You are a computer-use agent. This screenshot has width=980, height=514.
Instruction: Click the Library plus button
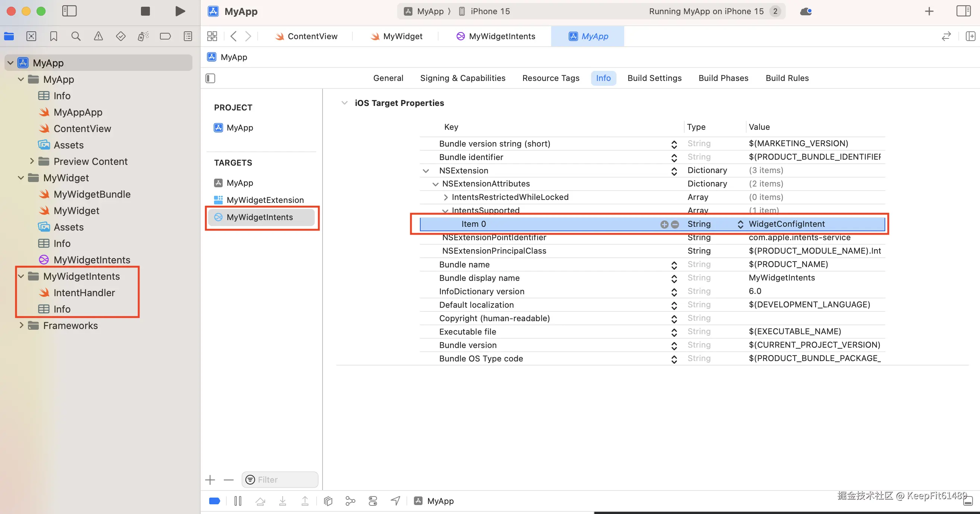pyautogui.click(x=929, y=11)
